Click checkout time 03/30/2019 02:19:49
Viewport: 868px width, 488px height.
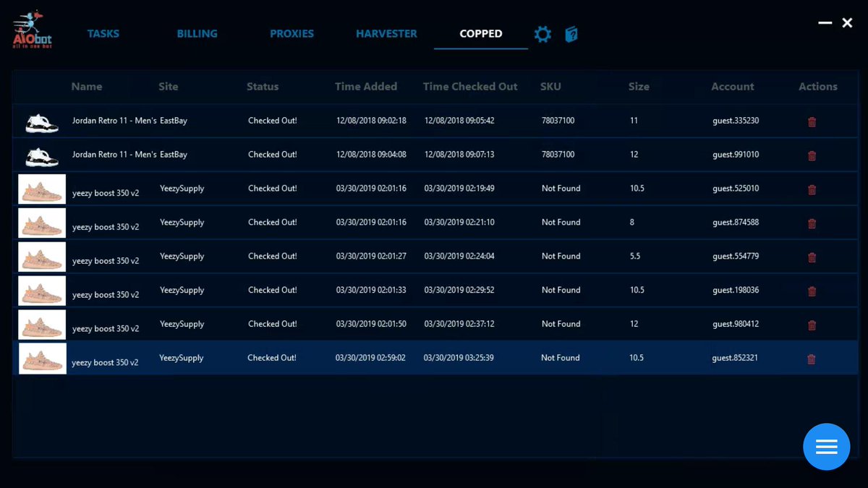pos(459,189)
